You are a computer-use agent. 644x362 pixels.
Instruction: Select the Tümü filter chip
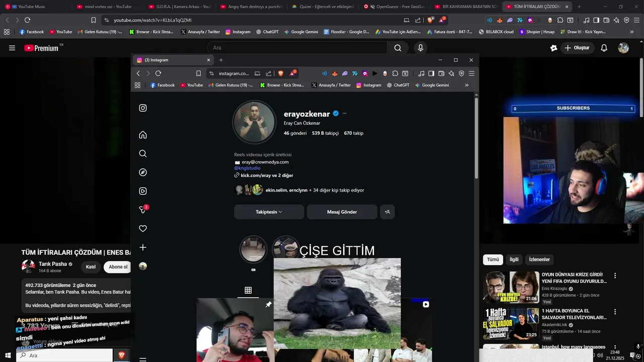[493, 259]
